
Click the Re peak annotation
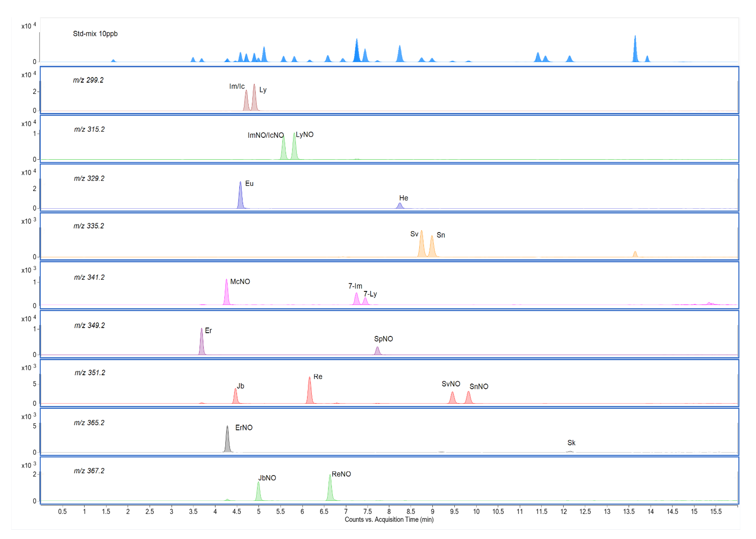click(318, 377)
